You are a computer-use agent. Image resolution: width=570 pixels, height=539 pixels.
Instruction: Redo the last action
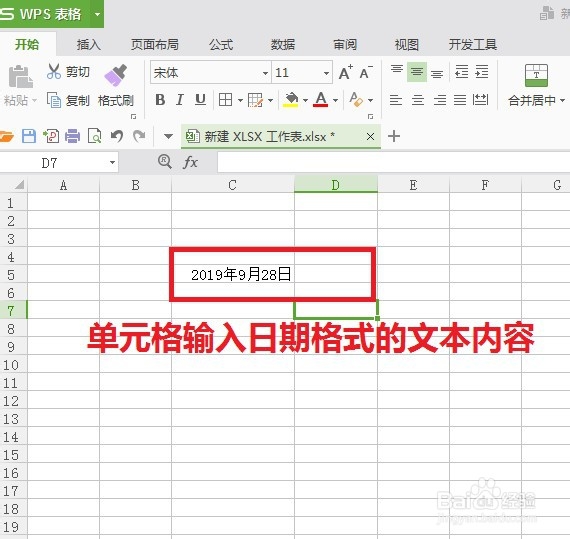(139, 136)
